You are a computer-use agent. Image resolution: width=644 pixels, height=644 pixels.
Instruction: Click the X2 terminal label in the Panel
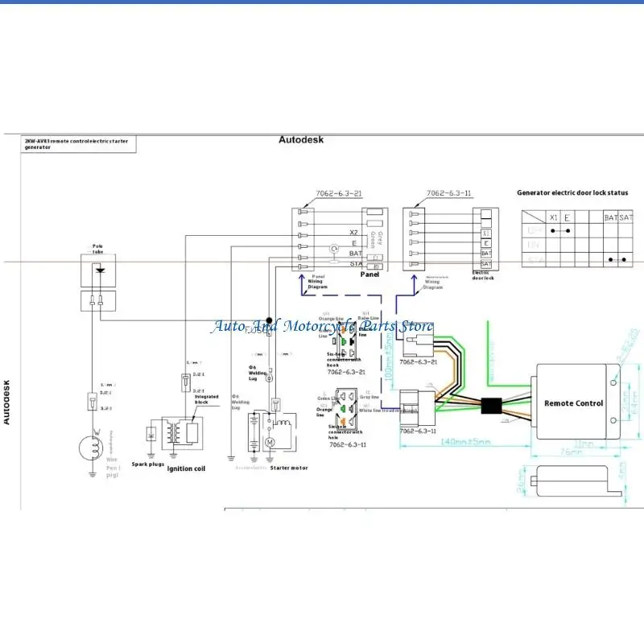[x=353, y=233]
